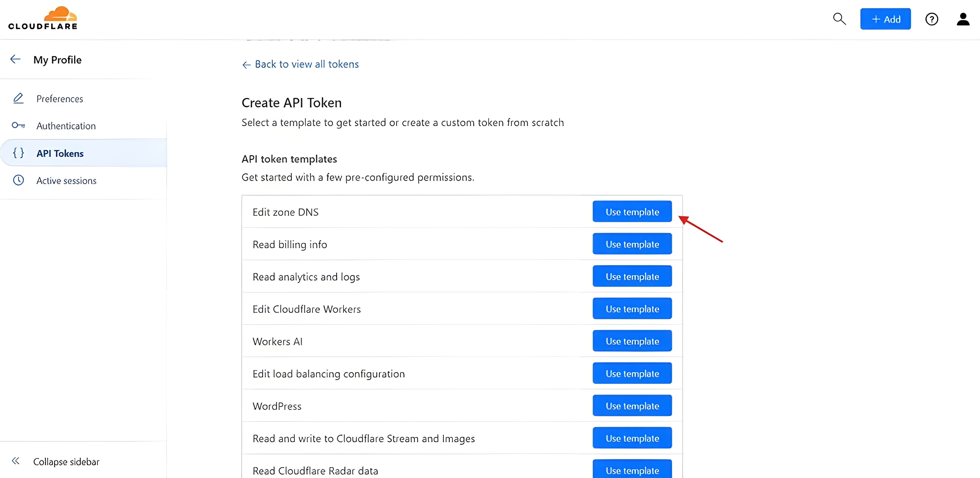
Task: Click the API token templates heading
Action: pyautogui.click(x=289, y=159)
